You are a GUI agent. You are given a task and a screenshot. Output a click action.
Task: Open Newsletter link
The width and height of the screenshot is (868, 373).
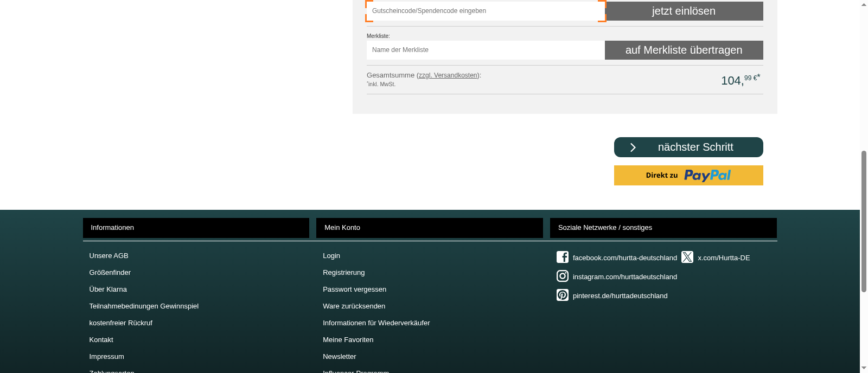pos(340,357)
